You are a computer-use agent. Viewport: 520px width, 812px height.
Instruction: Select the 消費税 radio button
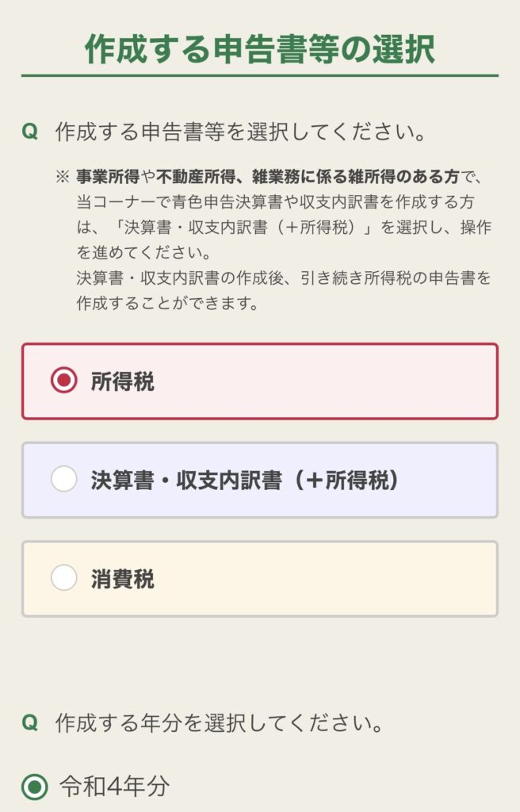pyautogui.click(x=64, y=578)
